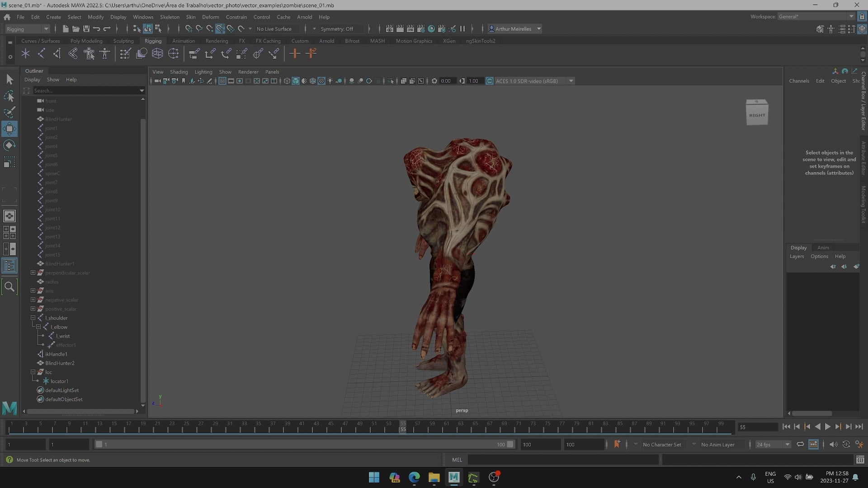Viewport: 868px width, 488px height.
Task: Click the Create Locator shelf icon
Action: (25, 54)
